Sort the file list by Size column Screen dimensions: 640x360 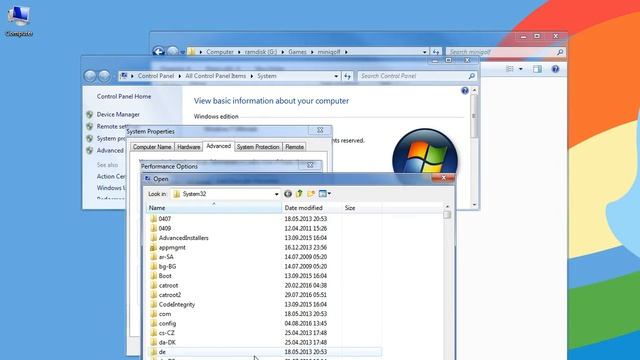coord(362,208)
